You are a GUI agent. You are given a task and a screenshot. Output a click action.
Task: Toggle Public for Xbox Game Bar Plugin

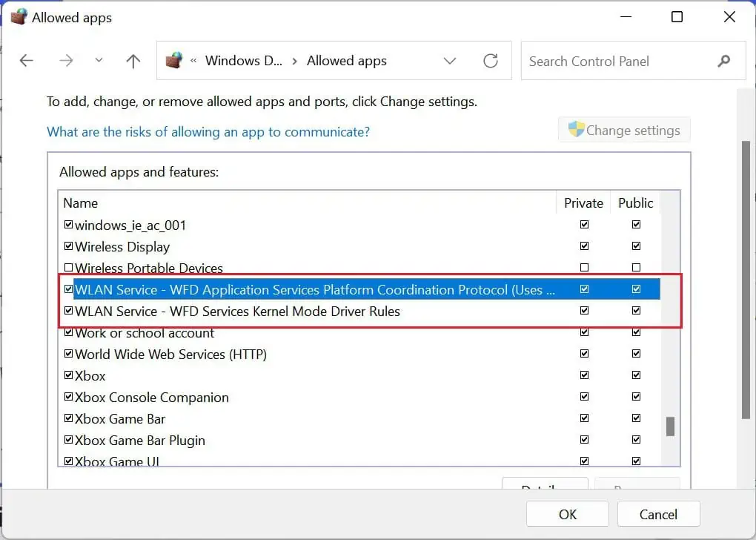pyautogui.click(x=637, y=440)
